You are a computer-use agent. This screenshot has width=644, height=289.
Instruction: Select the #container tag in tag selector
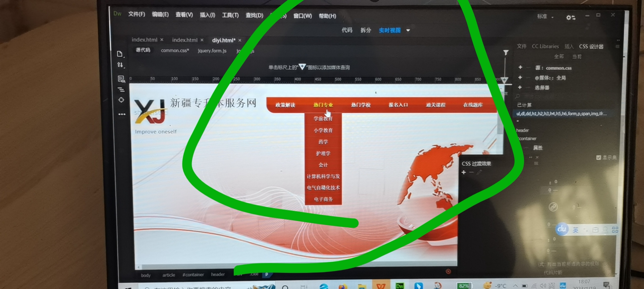[x=193, y=275]
